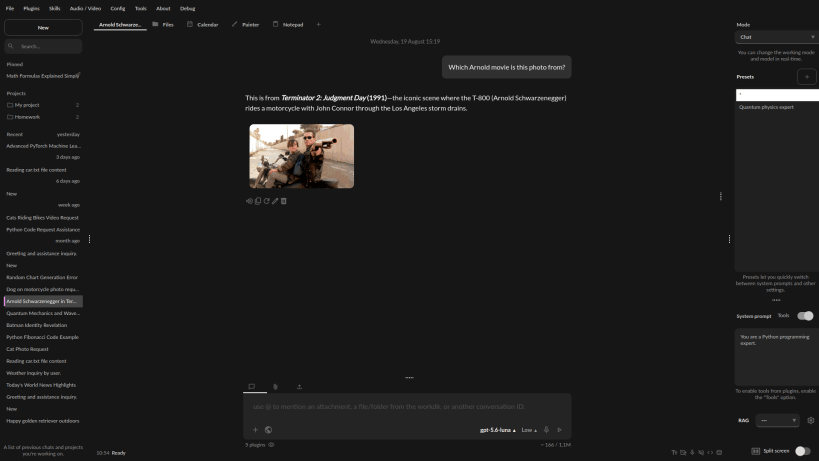Open RAG settings gear icon
This screenshot has width=819, height=461.
point(811,420)
